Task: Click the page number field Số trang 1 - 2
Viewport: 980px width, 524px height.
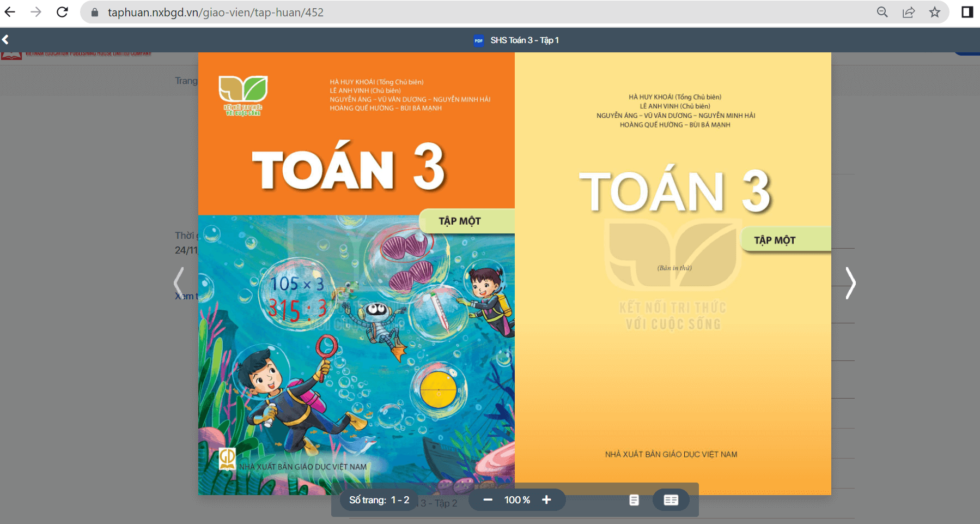Action: point(379,500)
